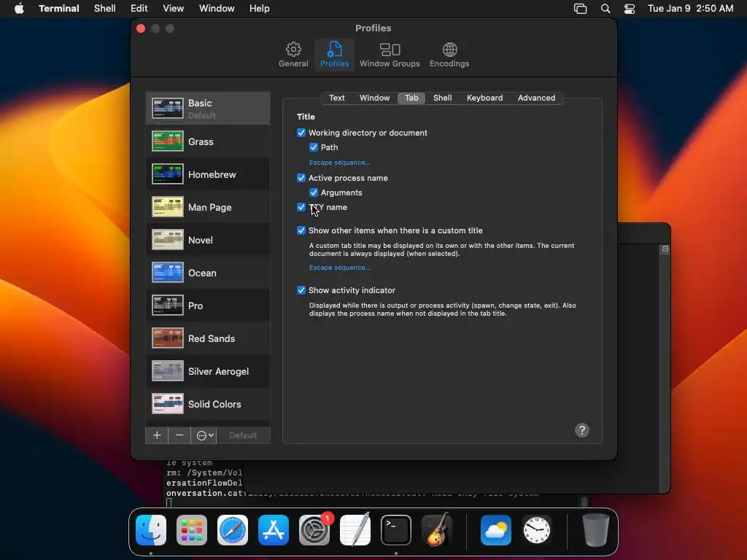Open Escape sequence link under Path
Image resolution: width=747 pixels, height=560 pixels.
340,163
